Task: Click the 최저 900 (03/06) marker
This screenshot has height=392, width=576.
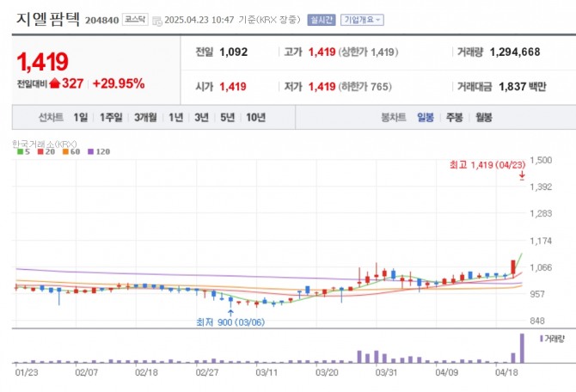Action: click(x=230, y=322)
